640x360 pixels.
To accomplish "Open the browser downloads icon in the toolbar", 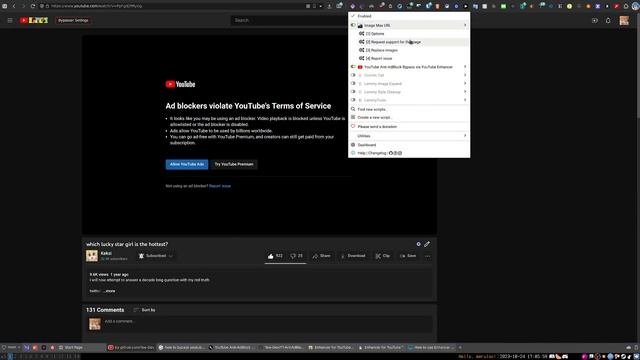I will click(329, 6).
